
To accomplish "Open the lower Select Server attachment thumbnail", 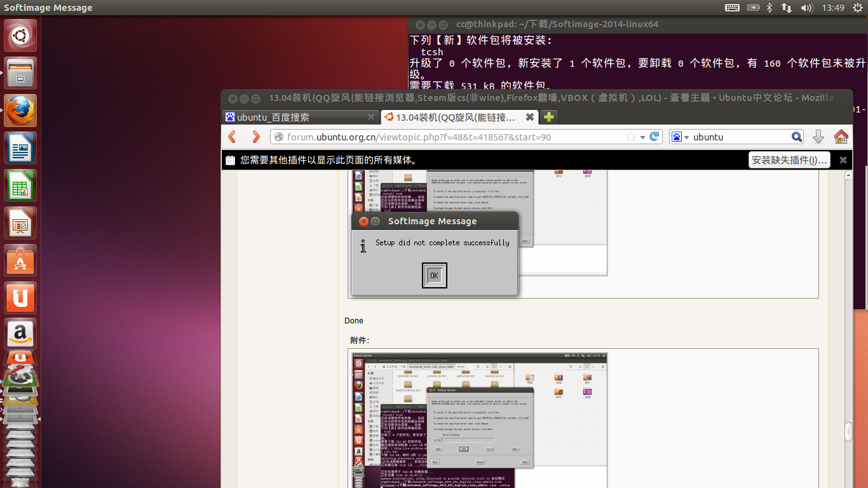I will pos(480,420).
